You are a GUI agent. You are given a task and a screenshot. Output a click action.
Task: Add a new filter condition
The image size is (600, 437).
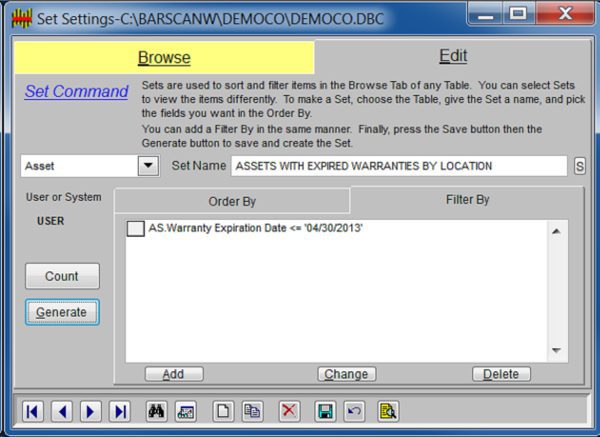[x=174, y=374]
